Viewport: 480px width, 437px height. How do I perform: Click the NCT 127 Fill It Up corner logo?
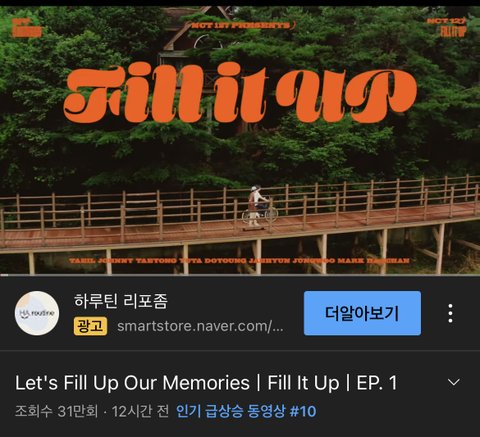tap(448, 27)
